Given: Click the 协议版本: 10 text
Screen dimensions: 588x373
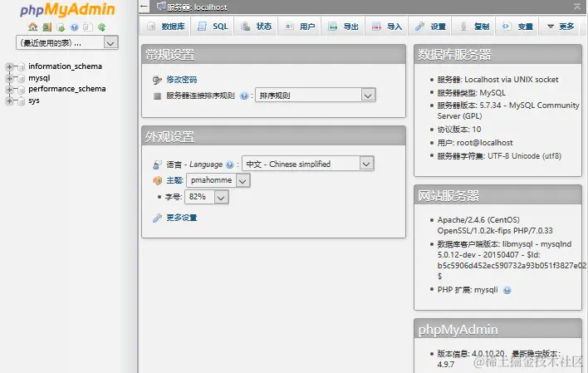Looking at the screenshot, I should (x=459, y=130).
